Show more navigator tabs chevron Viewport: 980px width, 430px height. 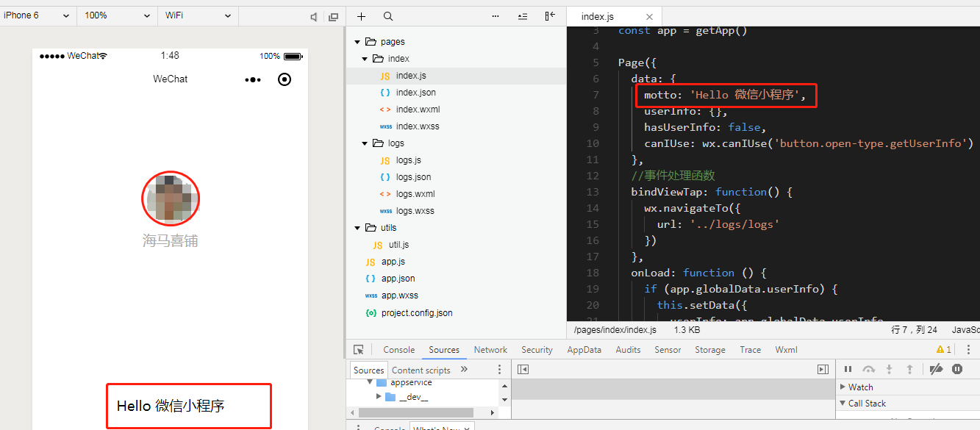[464, 370]
